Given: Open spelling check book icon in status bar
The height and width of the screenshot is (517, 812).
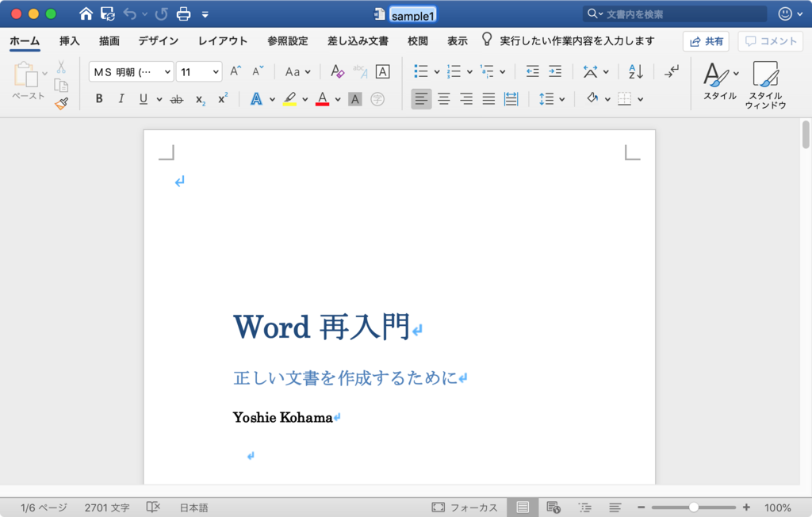Looking at the screenshot, I should click(153, 507).
